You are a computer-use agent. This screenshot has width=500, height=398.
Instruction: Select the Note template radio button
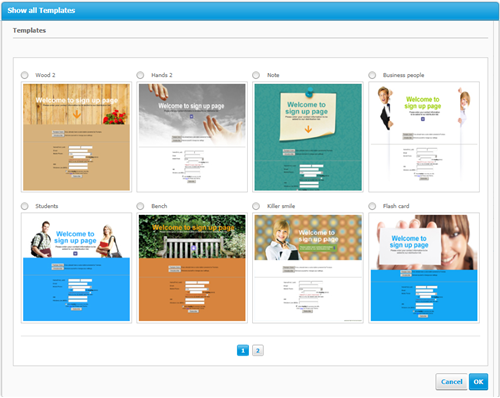point(256,75)
